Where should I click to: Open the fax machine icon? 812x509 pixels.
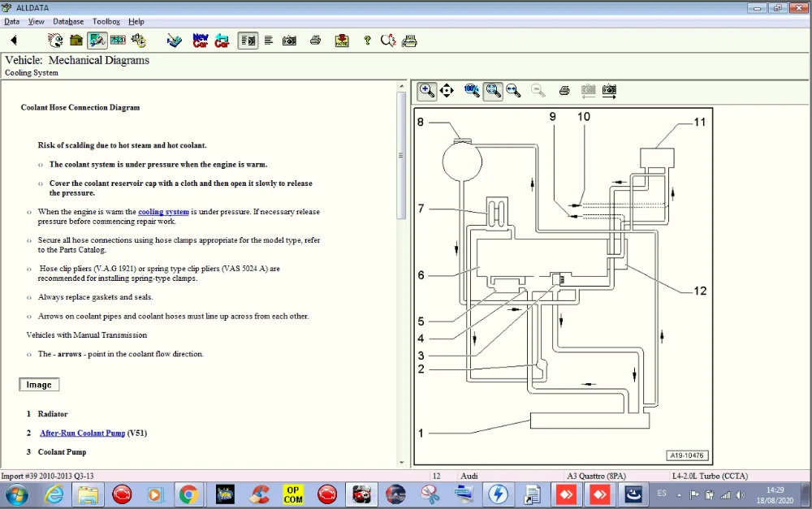point(409,41)
